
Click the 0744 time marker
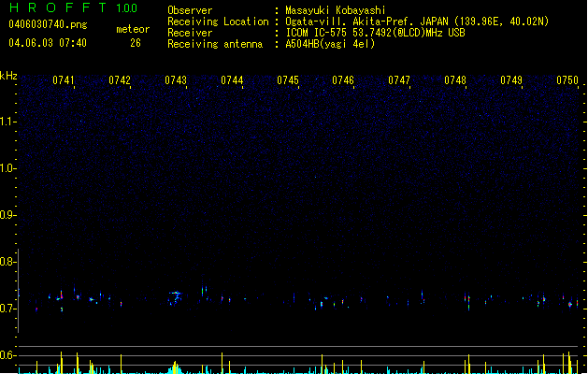pos(232,80)
